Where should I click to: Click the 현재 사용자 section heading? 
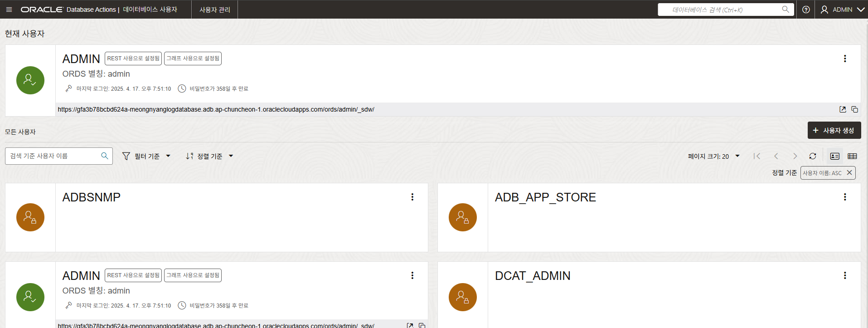pyautogui.click(x=25, y=34)
